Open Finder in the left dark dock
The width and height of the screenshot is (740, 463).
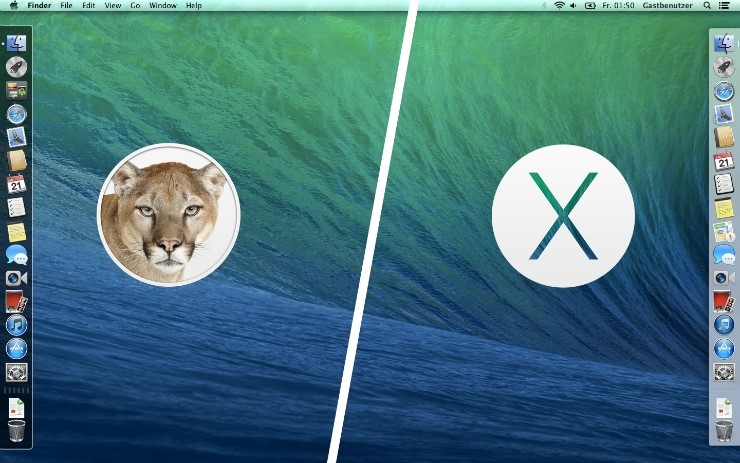[x=17, y=43]
